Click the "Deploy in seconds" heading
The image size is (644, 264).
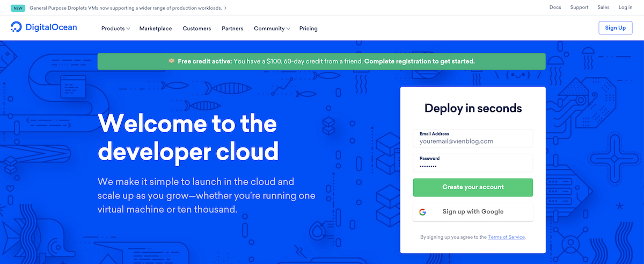[473, 108]
